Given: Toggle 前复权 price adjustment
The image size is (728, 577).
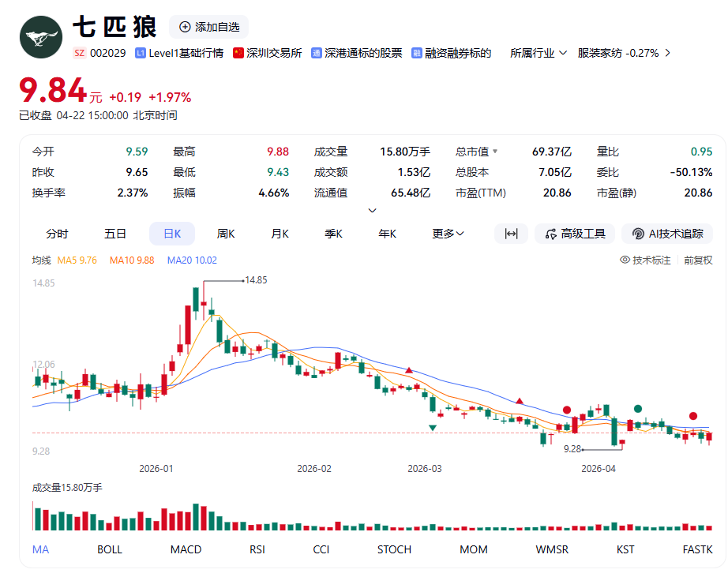Looking at the screenshot, I should 698,260.
